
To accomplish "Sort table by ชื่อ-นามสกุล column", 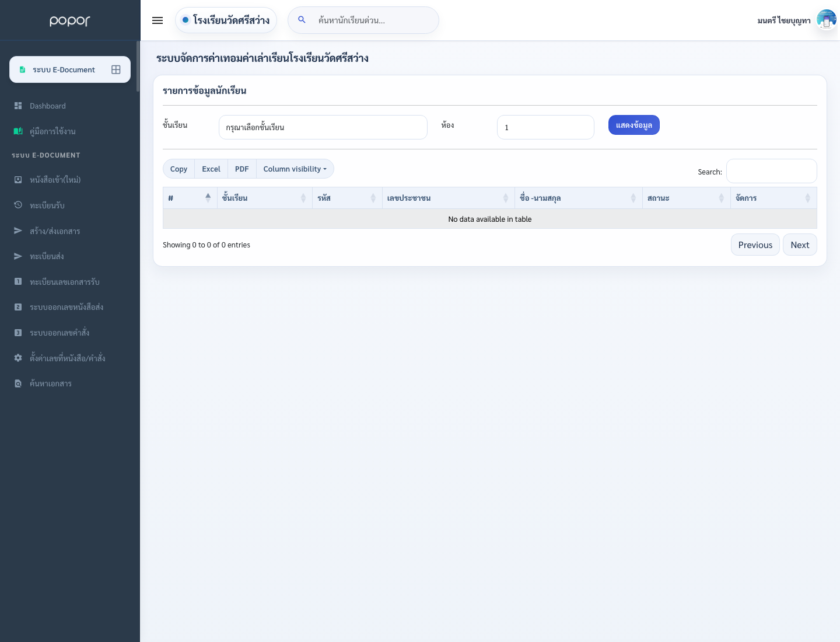I will click(578, 198).
